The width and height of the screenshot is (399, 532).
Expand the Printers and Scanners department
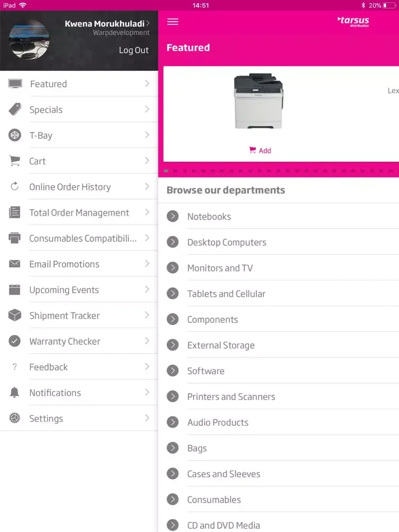[172, 396]
